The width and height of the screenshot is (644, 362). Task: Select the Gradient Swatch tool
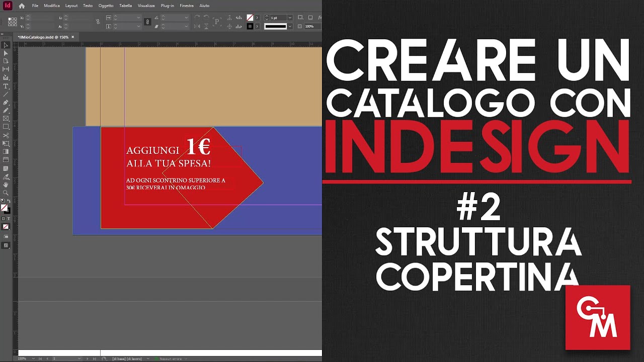pyautogui.click(x=6, y=151)
